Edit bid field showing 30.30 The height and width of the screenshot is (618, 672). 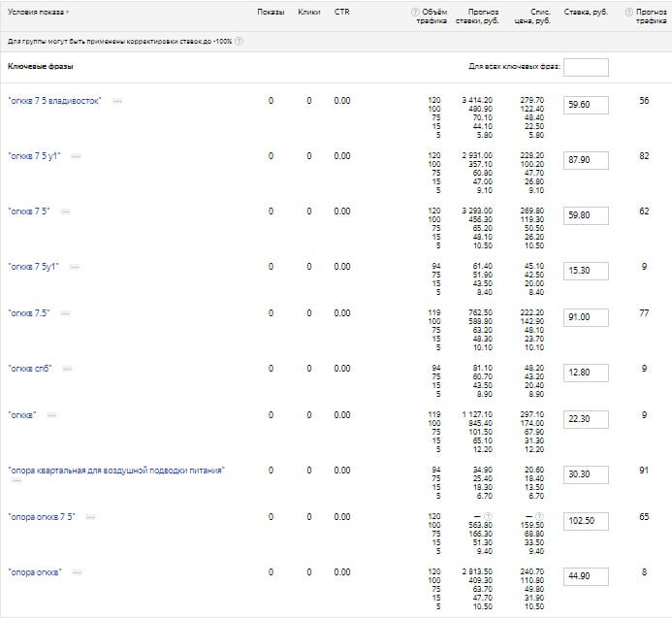point(586,474)
